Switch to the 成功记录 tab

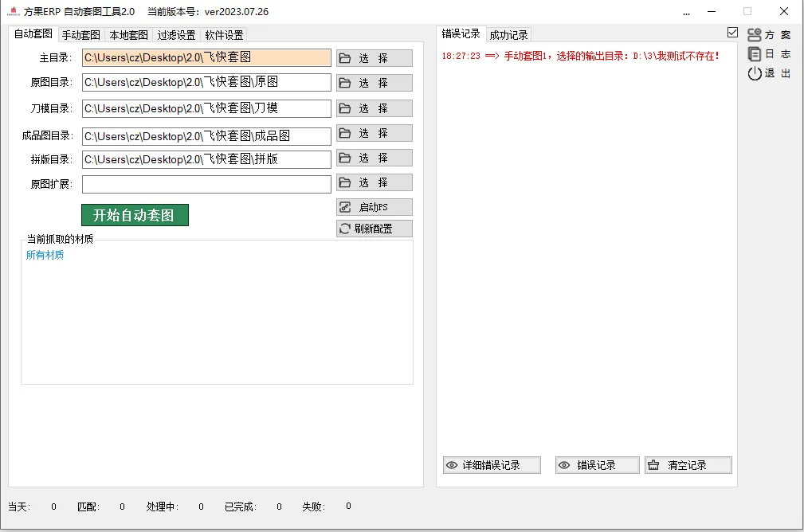point(508,35)
